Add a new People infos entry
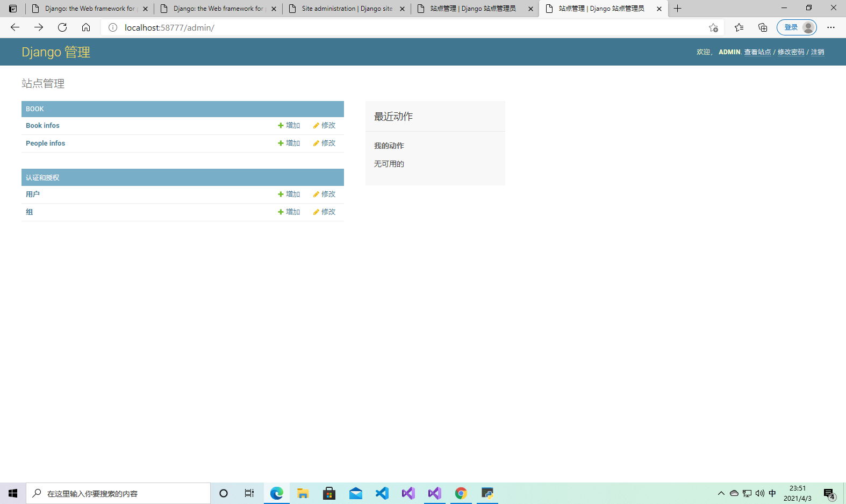This screenshot has height=504, width=846. [289, 143]
